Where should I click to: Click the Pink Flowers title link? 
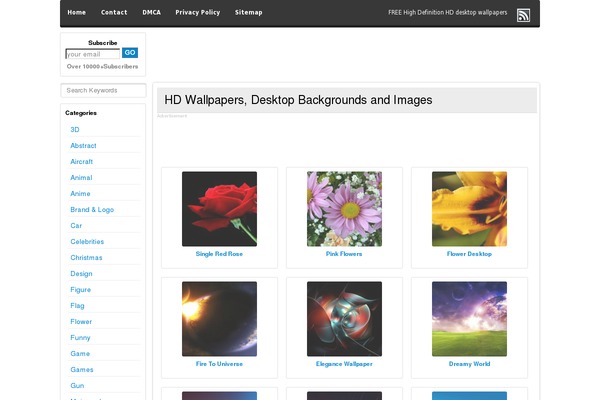pyautogui.click(x=344, y=254)
